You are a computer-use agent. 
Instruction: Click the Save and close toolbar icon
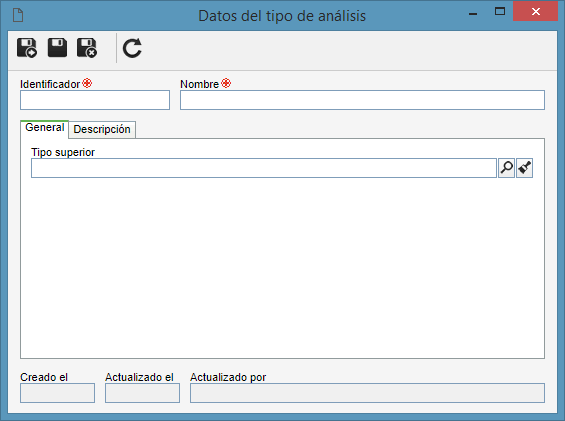(x=87, y=48)
